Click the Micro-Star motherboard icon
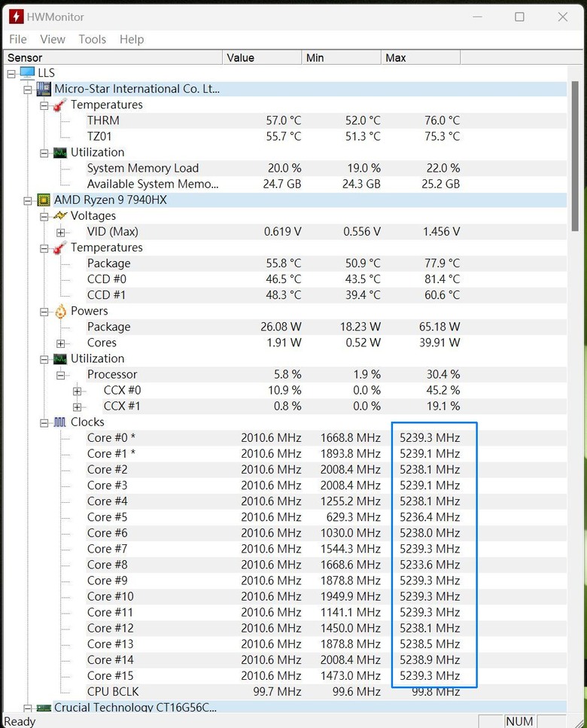The width and height of the screenshot is (587, 728). [44, 89]
